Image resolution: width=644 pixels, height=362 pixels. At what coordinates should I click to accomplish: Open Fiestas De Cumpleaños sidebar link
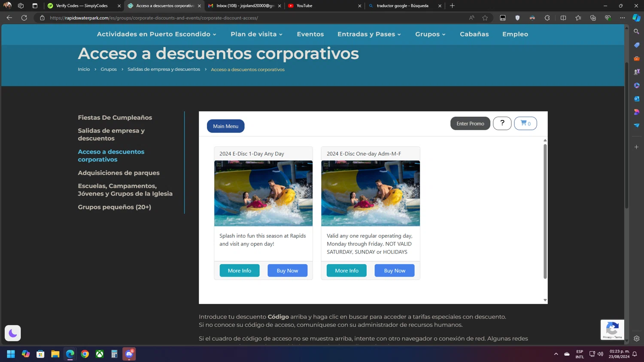115,118
